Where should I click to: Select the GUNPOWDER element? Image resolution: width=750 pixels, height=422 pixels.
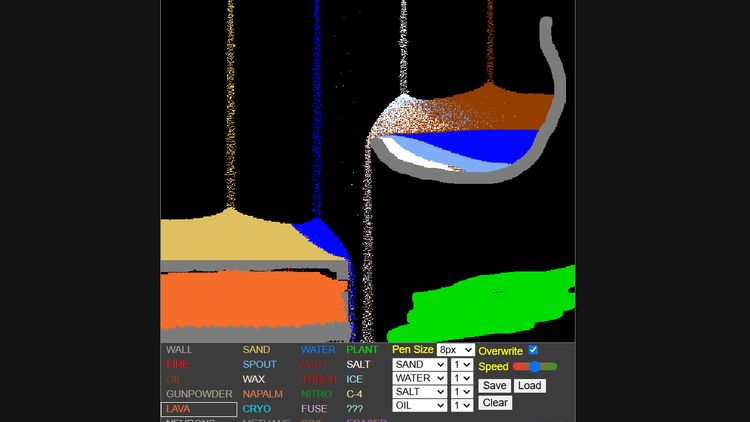199,394
